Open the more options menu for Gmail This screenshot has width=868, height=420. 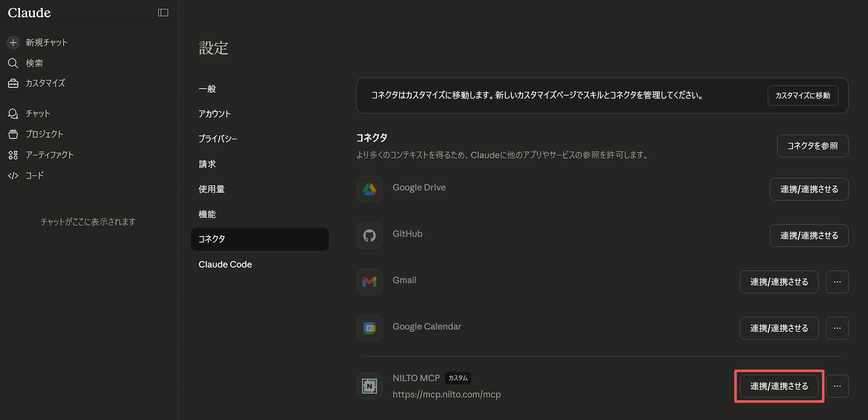[837, 282]
